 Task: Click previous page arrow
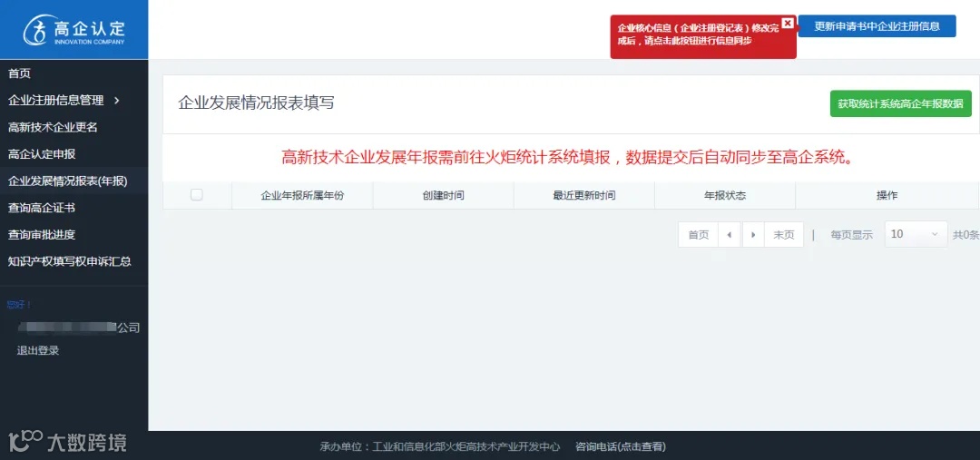point(730,235)
